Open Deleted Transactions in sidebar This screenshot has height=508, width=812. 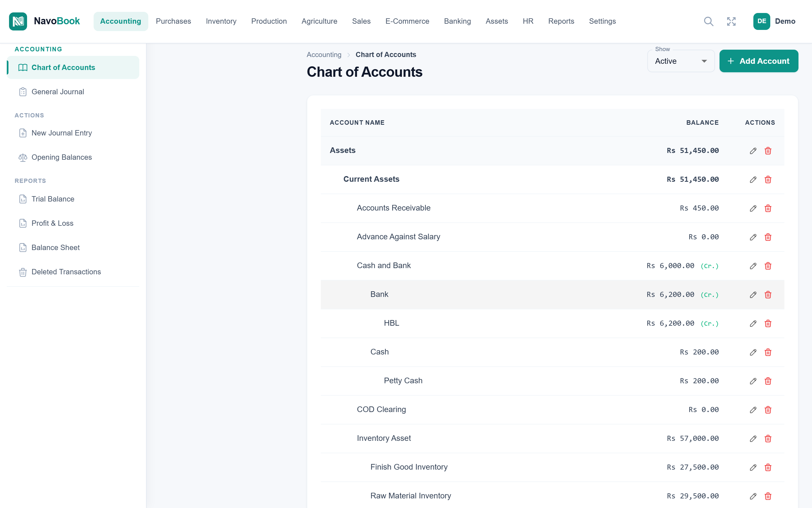click(73, 272)
